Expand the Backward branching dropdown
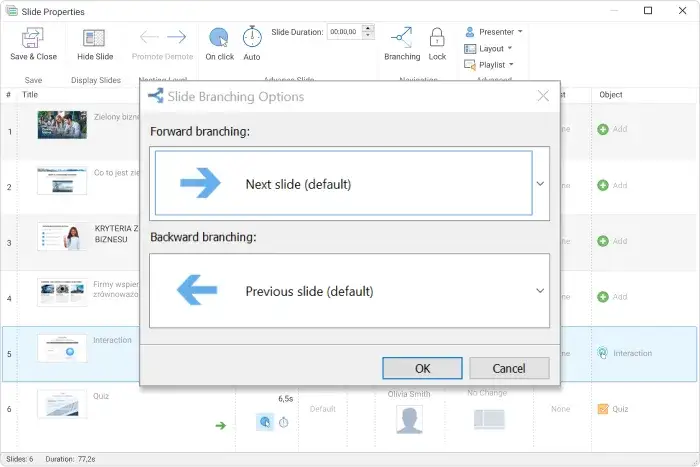 (x=540, y=291)
